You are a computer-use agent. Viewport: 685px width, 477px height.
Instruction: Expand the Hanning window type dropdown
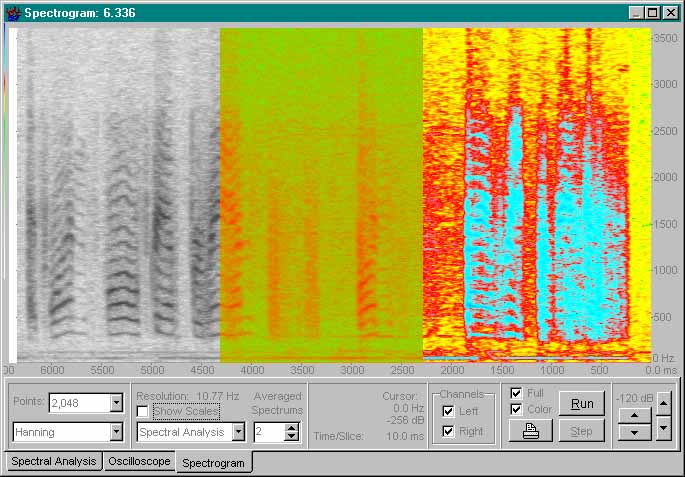[x=116, y=432]
